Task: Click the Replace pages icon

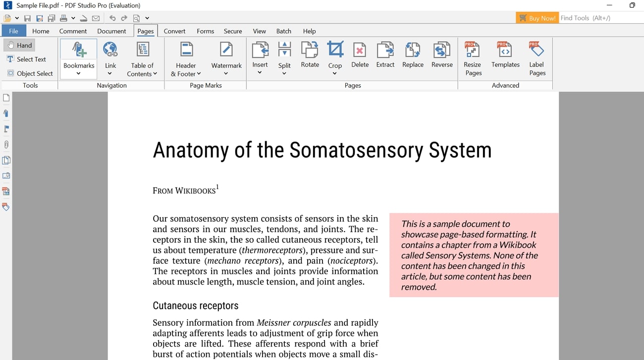Action: click(413, 50)
